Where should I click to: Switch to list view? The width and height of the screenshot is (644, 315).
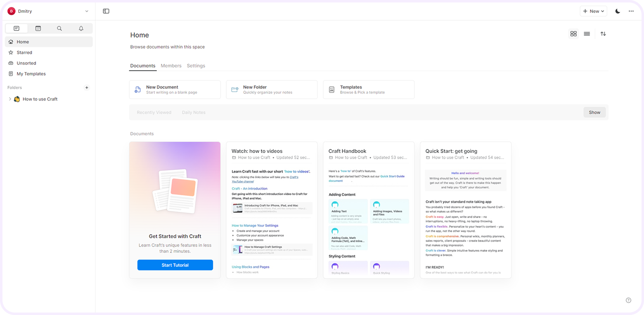(x=587, y=34)
